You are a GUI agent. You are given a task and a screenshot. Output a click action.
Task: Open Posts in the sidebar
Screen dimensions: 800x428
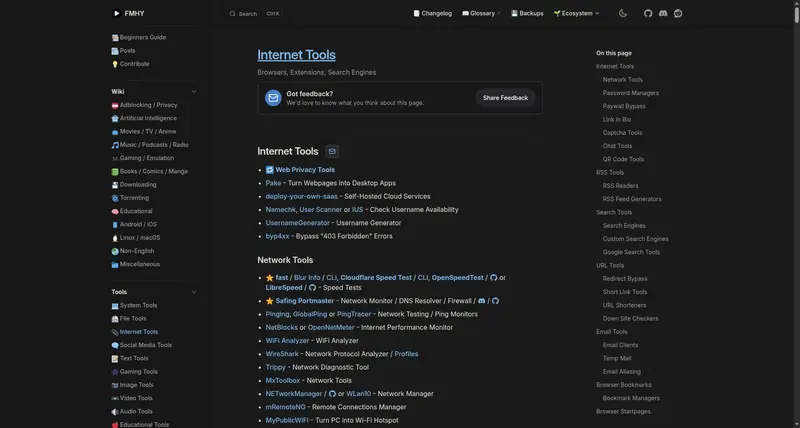(x=123, y=51)
